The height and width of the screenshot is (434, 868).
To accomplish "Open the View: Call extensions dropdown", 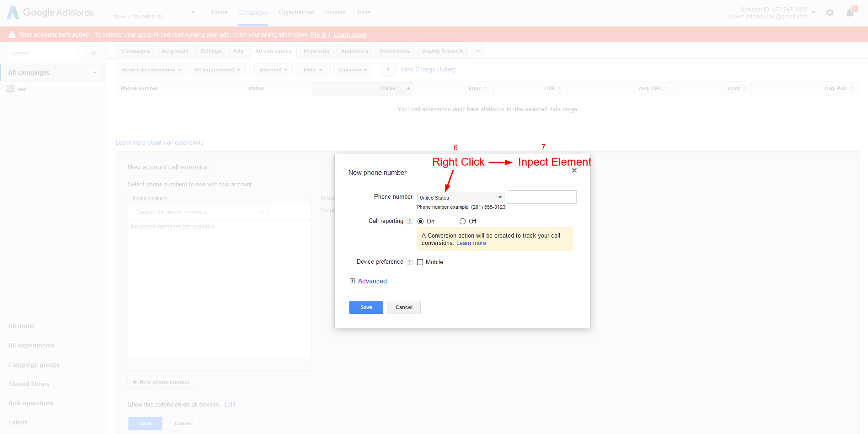I will pos(151,70).
